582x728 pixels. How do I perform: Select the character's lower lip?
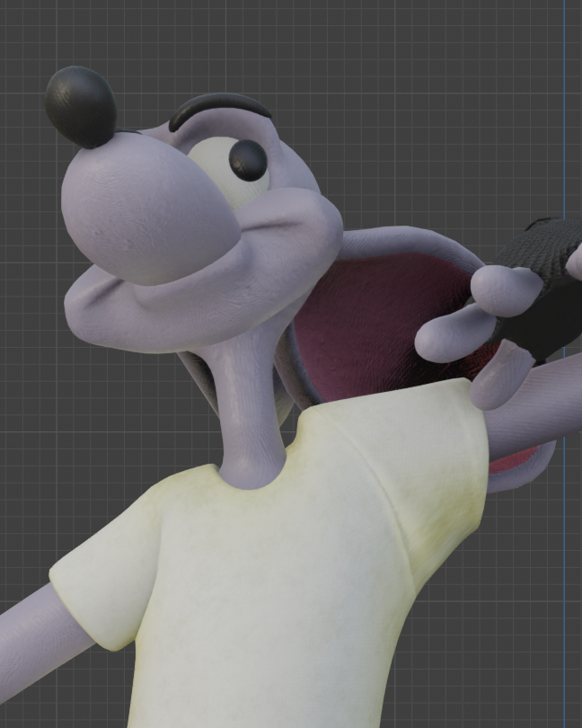pos(180,306)
